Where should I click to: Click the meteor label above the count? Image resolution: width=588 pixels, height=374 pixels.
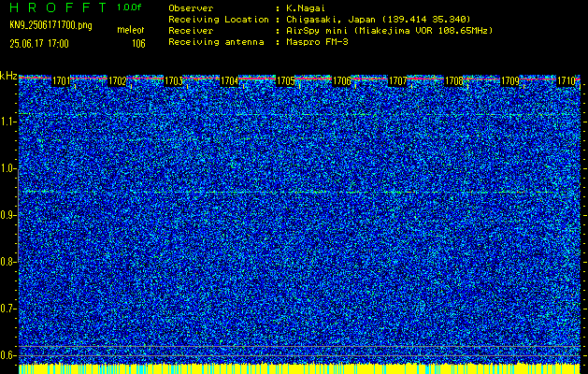tap(131, 30)
